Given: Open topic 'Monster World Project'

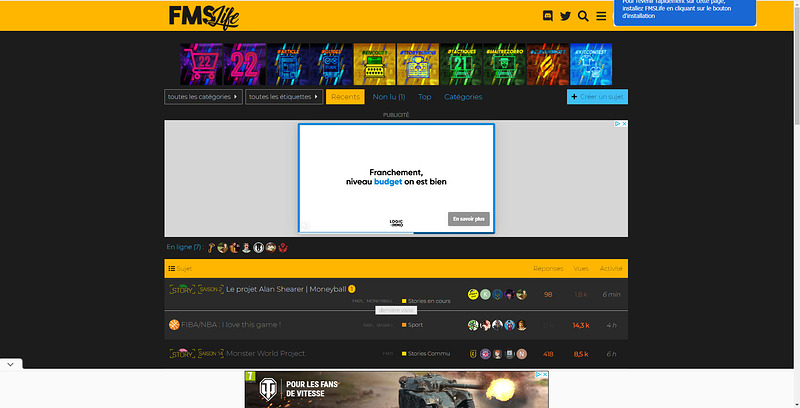Looking at the screenshot, I should tap(265, 353).
